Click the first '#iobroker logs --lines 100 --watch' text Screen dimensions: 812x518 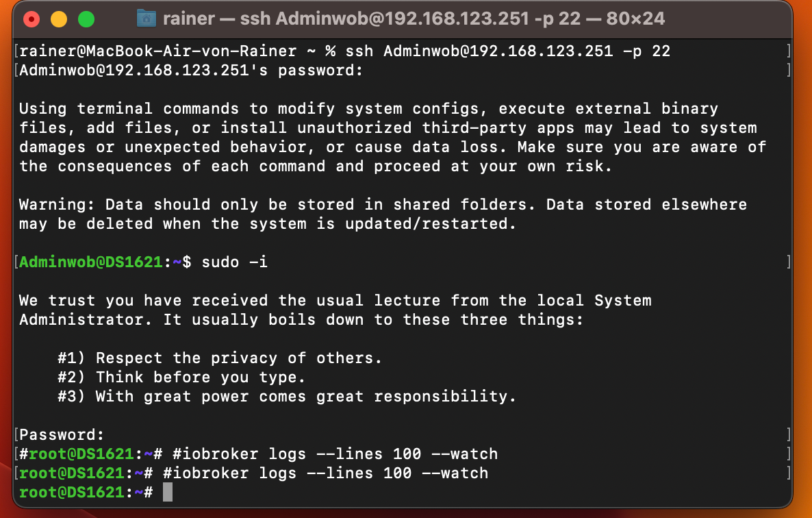(x=335, y=454)
